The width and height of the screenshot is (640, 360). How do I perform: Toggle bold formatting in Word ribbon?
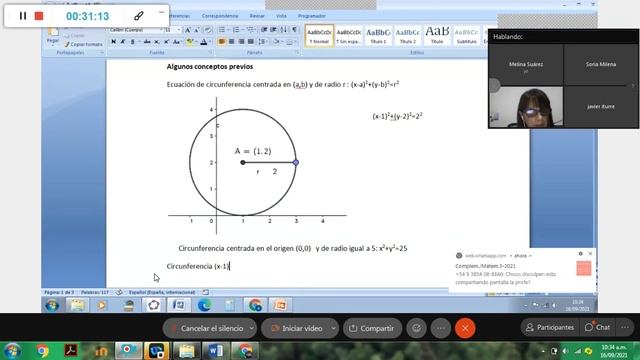click(113, 42)
